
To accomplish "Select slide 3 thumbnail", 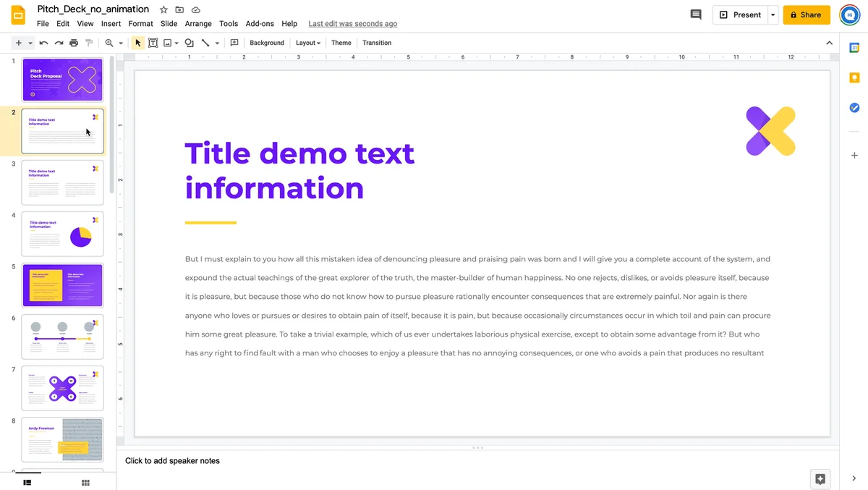I will (62, 182).
